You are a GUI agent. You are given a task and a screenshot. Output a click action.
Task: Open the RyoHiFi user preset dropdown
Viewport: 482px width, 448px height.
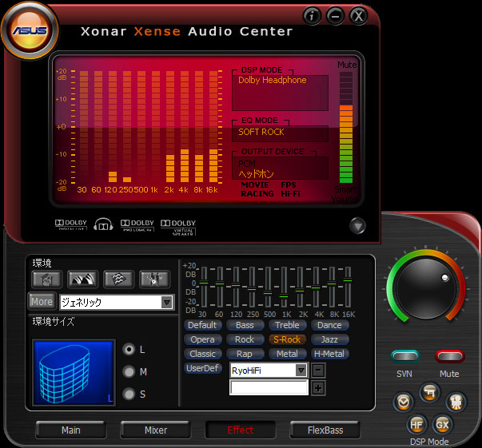301,371
